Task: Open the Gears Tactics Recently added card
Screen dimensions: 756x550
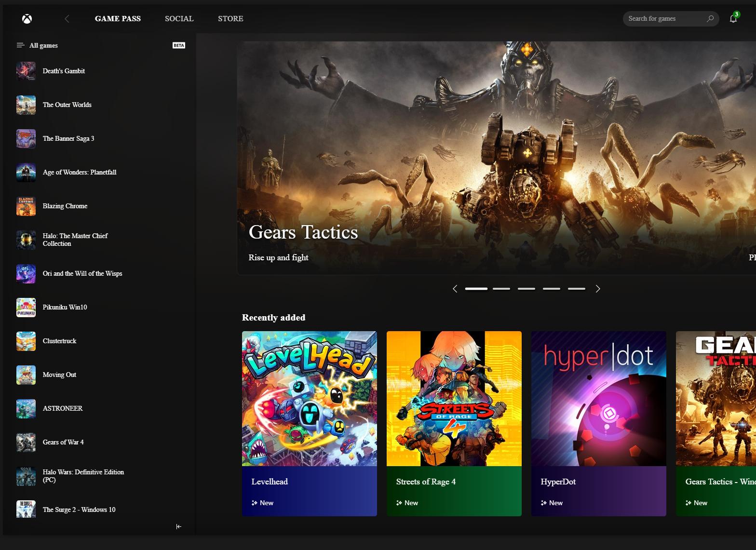Action: [716, 424]
